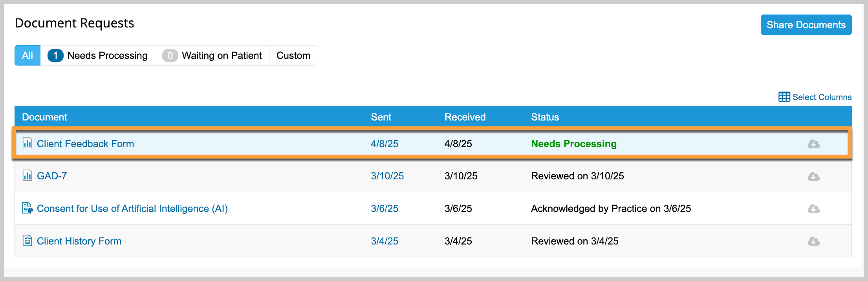Open Consent for Use of Artificial Intelligence

[x=132, y=208]
